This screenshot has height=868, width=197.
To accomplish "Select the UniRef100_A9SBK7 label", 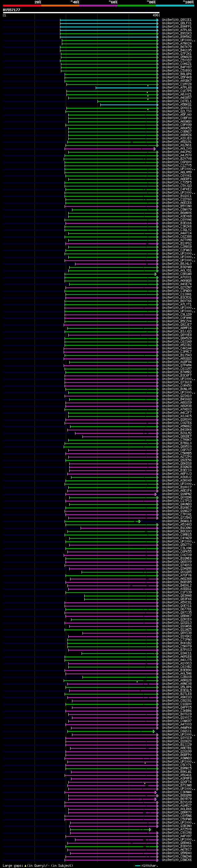I will point(176,81).
